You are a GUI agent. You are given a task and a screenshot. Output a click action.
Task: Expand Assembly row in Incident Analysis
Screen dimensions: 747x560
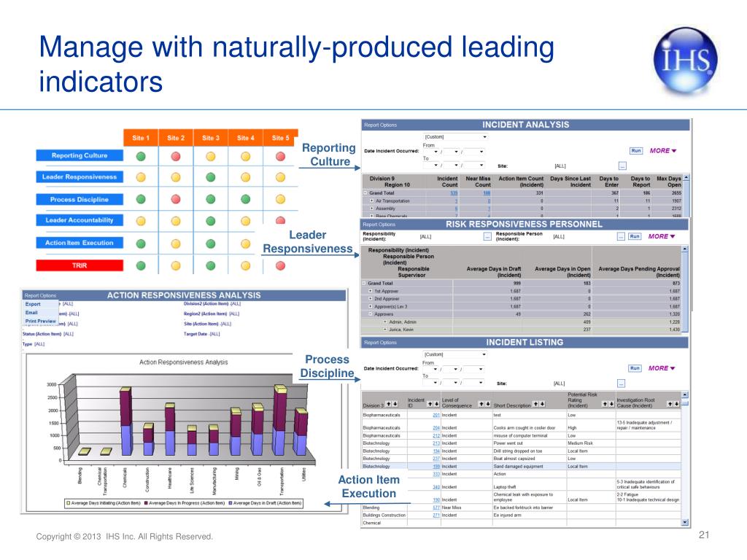tap(371, 209)
